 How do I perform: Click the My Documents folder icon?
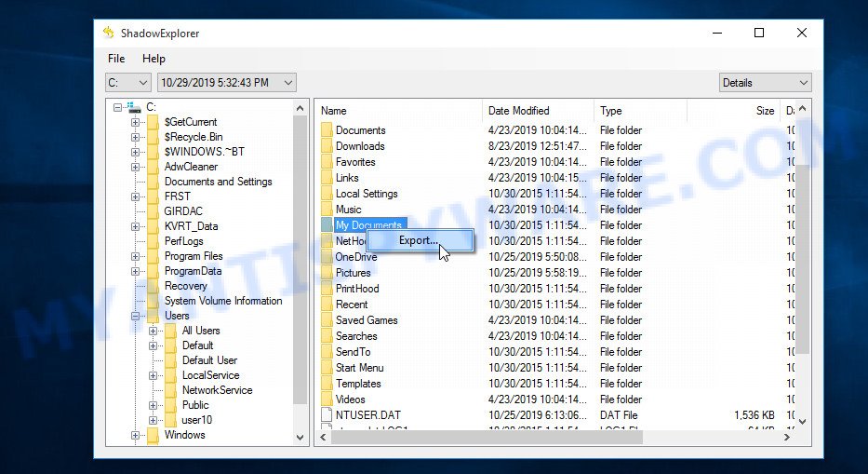[327, 225]
